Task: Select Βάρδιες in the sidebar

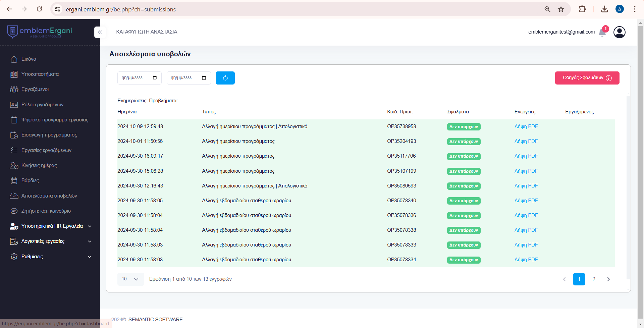Action: [30, 180]
